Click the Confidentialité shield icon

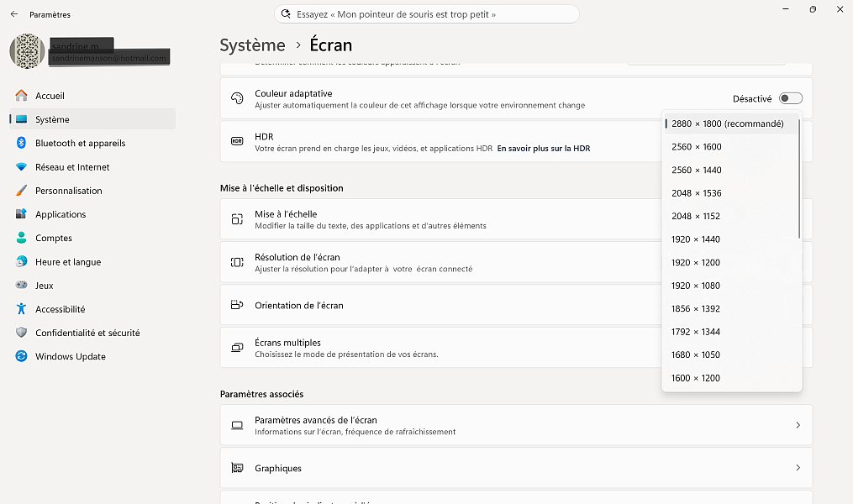coord(21,333)
